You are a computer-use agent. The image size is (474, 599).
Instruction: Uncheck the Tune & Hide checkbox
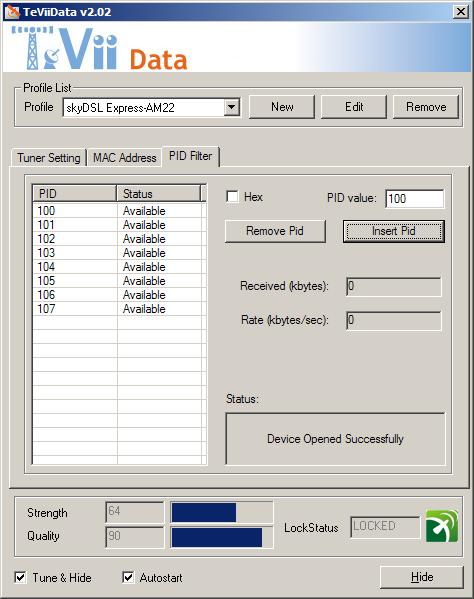click(21, 577)
